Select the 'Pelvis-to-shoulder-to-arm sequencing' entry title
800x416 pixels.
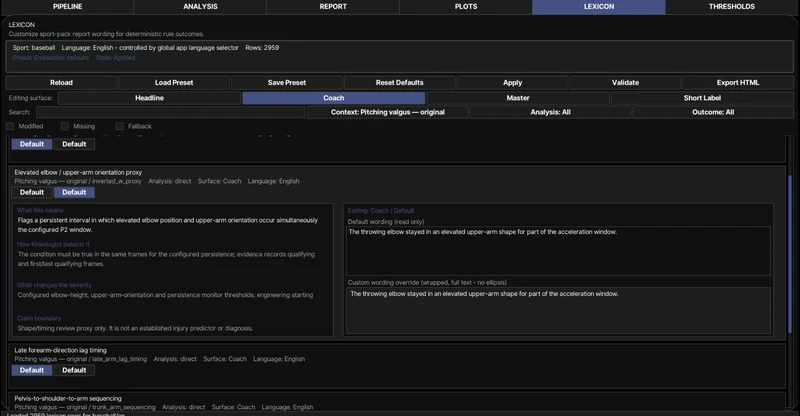(68, 398)
